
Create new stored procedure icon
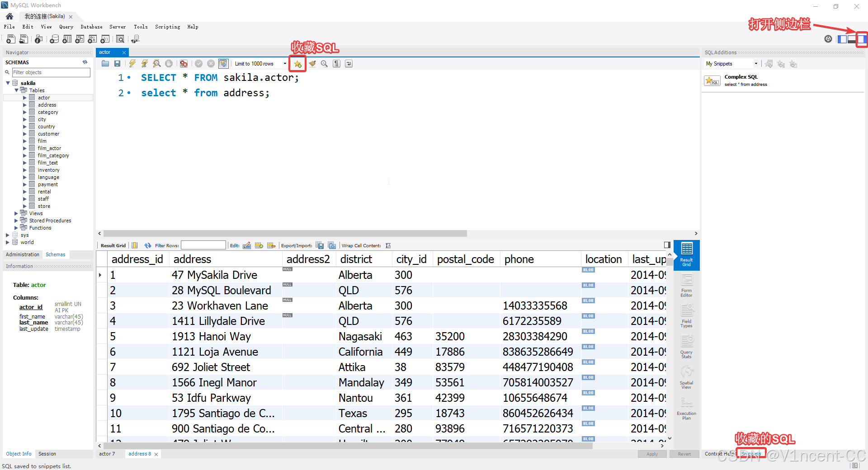pyautogui.click(x=92, y=39)
